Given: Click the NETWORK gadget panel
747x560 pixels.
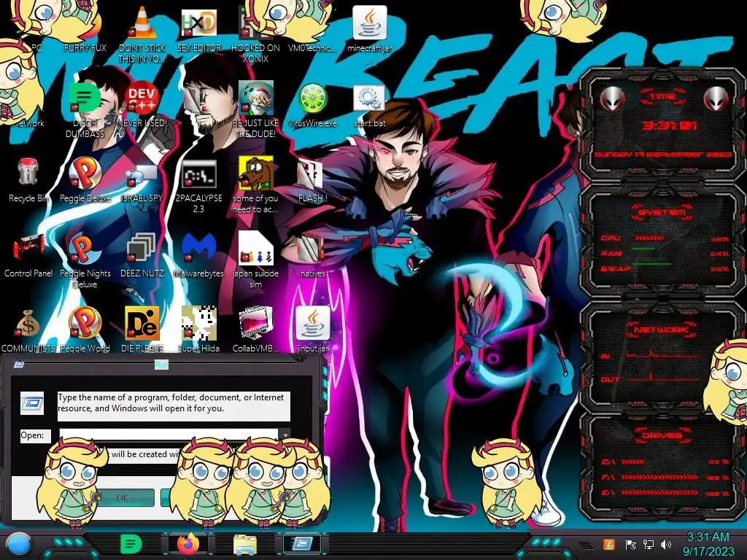Looking at the screenshot, I should click(x=662, y=357).
